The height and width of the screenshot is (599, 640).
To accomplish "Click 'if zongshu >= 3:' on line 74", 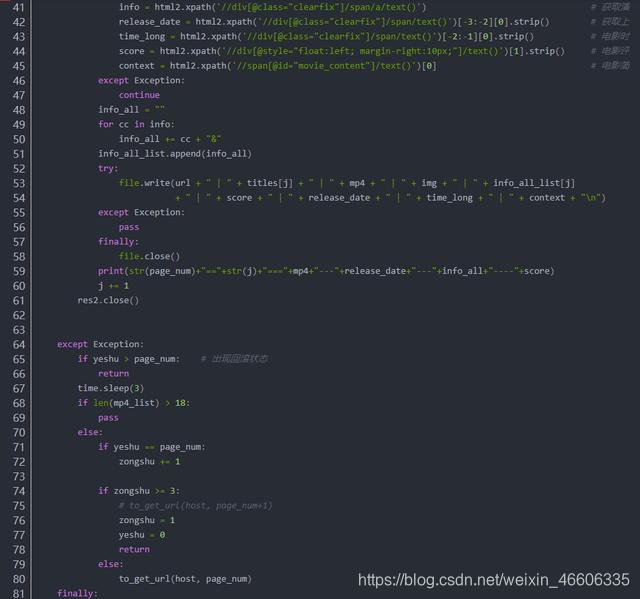I will coord(139,491).
